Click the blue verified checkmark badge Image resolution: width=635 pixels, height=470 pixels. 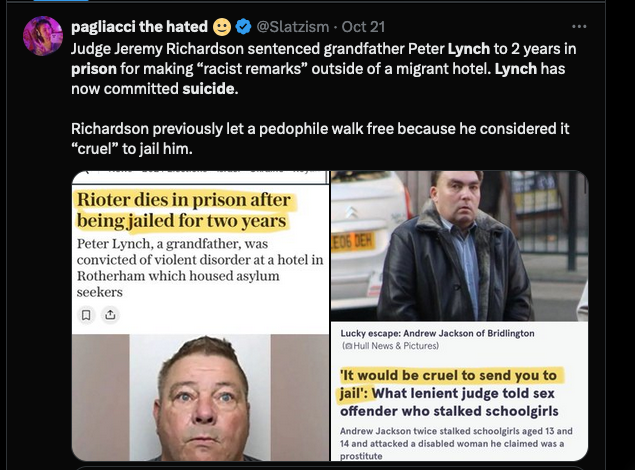pyautogui.click(x=243, y=27)
